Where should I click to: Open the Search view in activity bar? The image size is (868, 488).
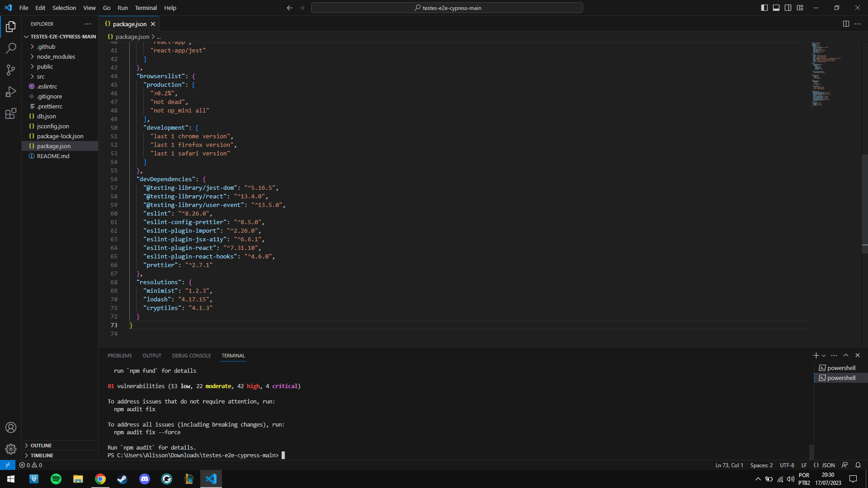[x=11, y=48]
